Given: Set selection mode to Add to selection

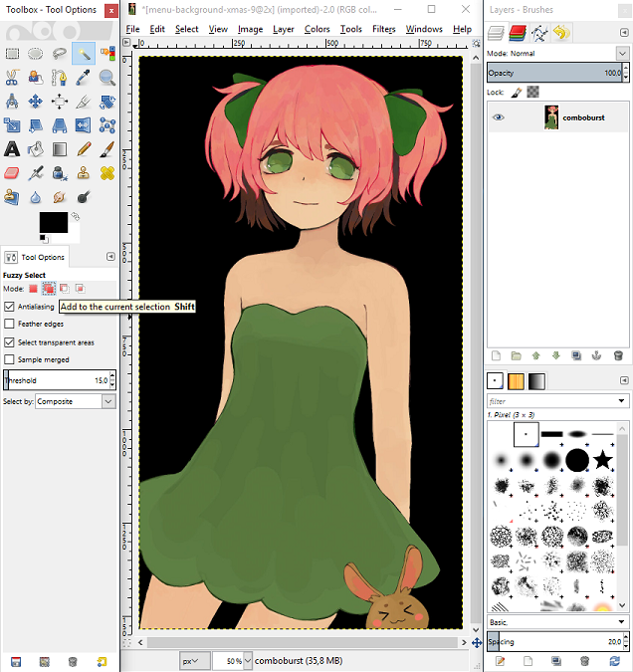Looking at the screenshot, I should [x=49, y=289].
